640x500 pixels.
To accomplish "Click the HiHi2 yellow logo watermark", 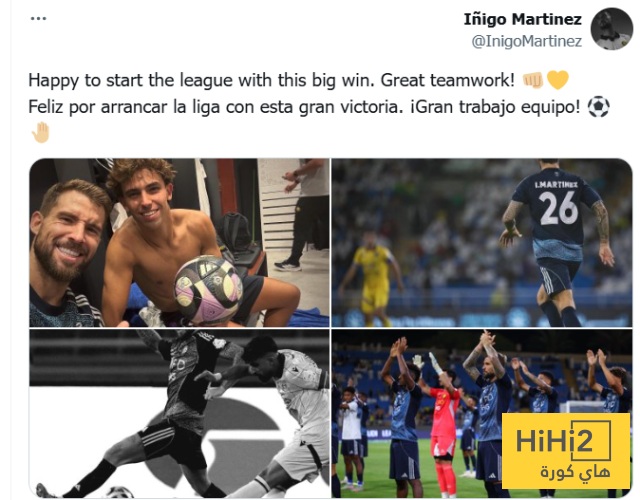I will [x=566, y=451].
